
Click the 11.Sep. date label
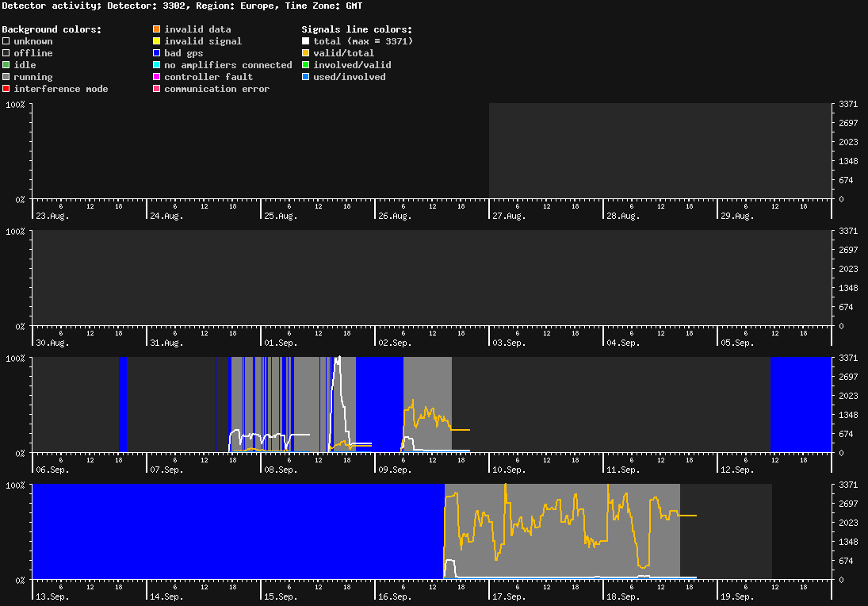point(623,470)
